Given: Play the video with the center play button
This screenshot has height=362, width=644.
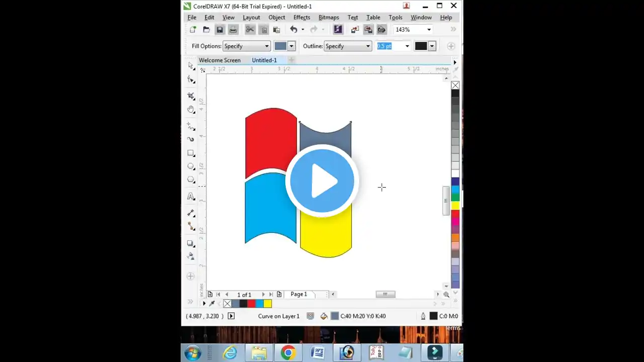Looking at the screenshot, I should (x=322, y=180).
